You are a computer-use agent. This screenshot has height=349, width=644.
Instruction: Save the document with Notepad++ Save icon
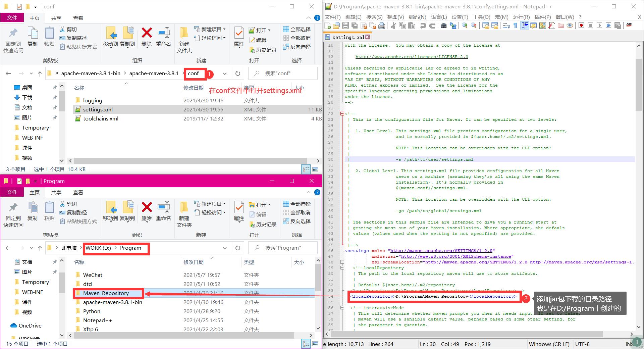345,26
